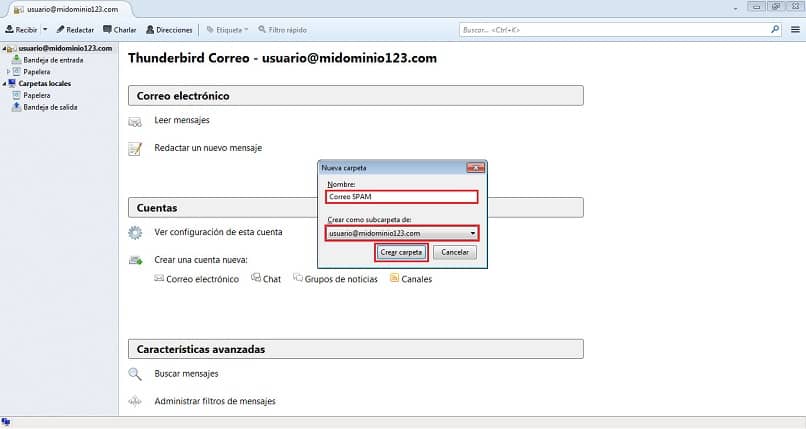The image size is (806, 429).
Task: Click the Crear carpeta button
Action: coord(401,252)
